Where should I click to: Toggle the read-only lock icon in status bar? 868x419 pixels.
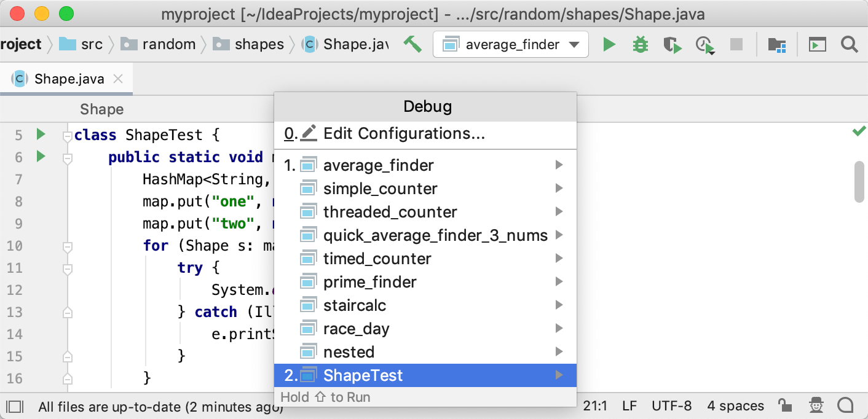pyautogui.click(x=784, y=405)
